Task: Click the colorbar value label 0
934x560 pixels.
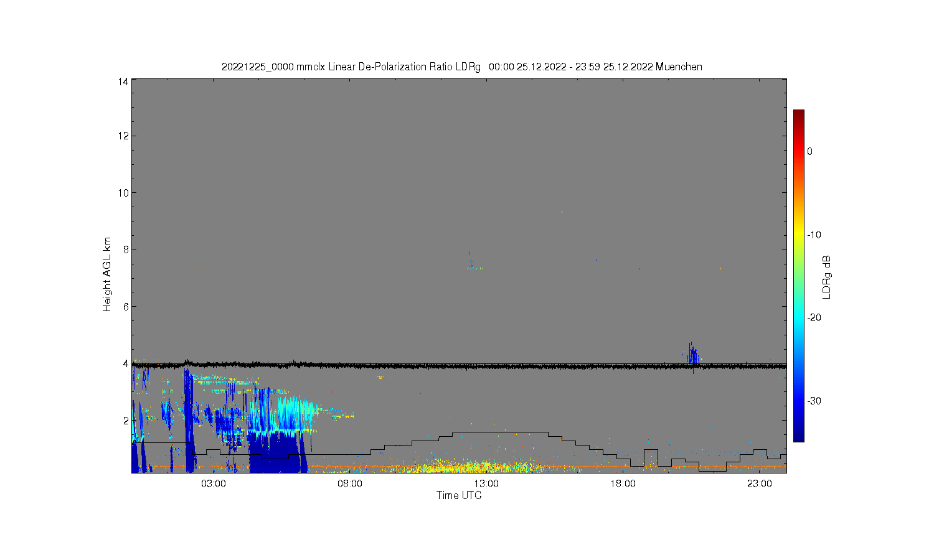Action: tap(809, 151)
